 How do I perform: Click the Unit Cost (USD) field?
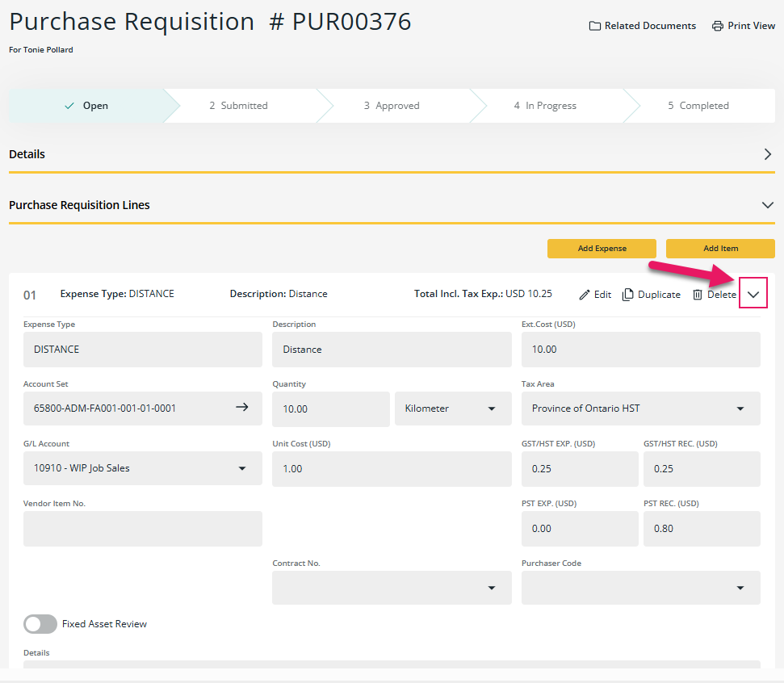392,469
